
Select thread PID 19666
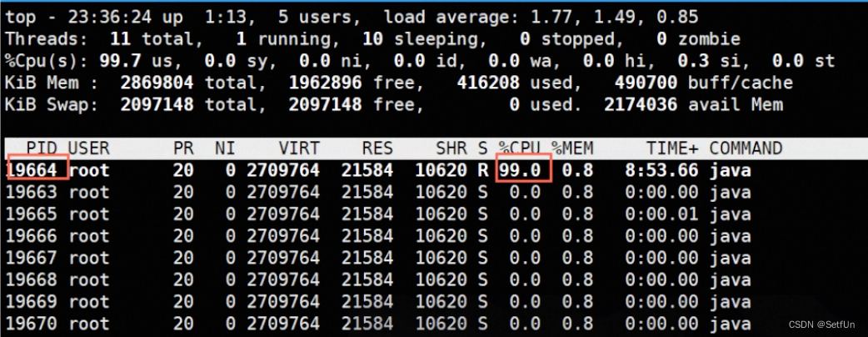pyautogui.click(x=32, y=236)
